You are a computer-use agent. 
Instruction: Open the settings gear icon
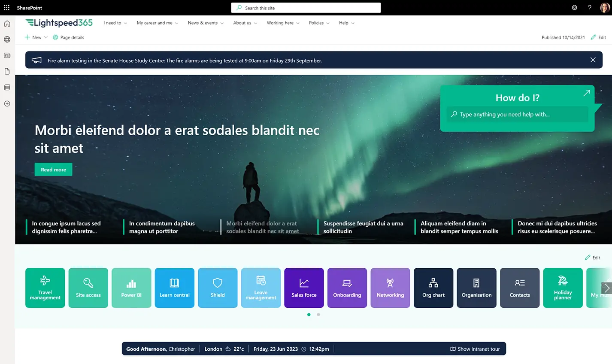[x=574, y=8]
